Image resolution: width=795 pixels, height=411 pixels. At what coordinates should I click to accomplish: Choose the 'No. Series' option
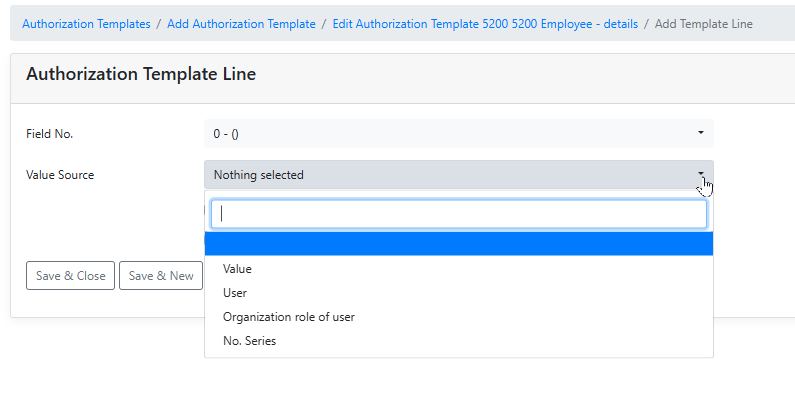[249, 341]
